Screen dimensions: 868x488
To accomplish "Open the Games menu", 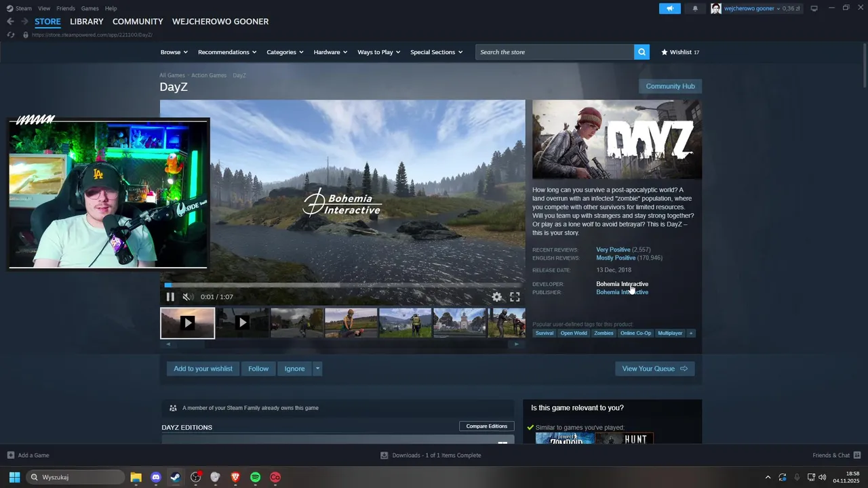I will click(x=90, y=8).
